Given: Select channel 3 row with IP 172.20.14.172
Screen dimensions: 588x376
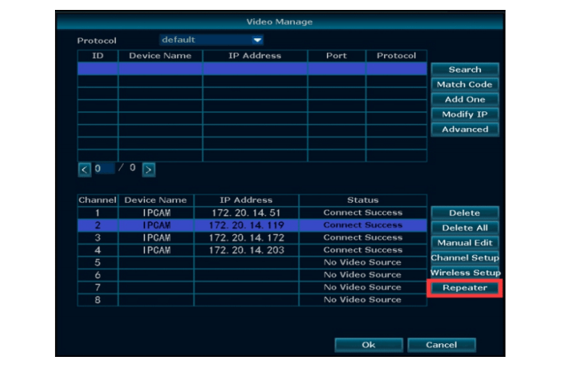Looking at the screenshot, I should click(251, 238).
